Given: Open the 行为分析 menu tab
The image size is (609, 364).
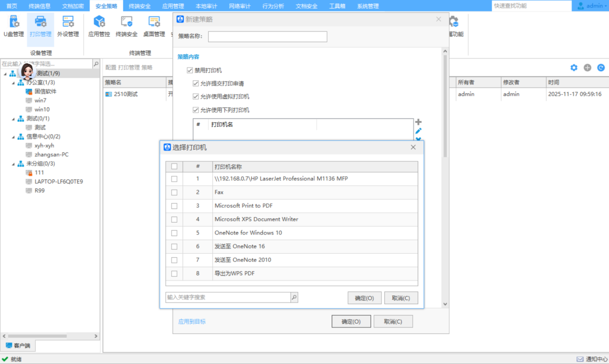Looking at the screenshot, I should click(x=273, y=6).
